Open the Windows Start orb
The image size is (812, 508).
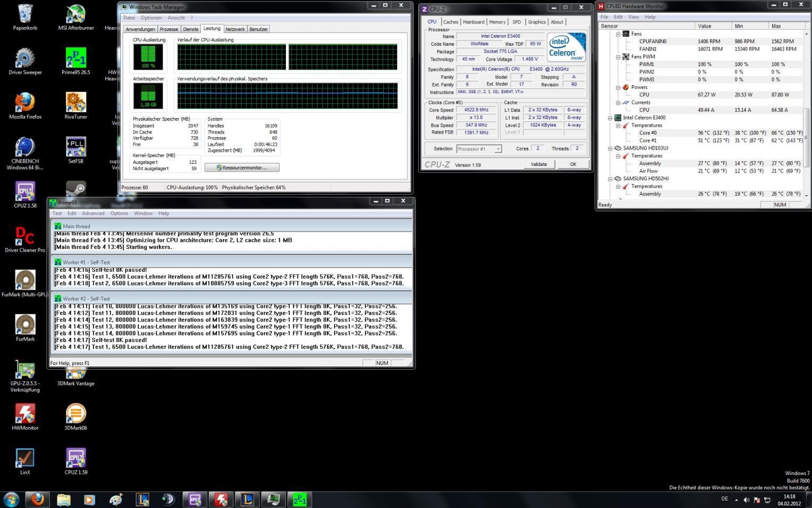tap(11, 499)
